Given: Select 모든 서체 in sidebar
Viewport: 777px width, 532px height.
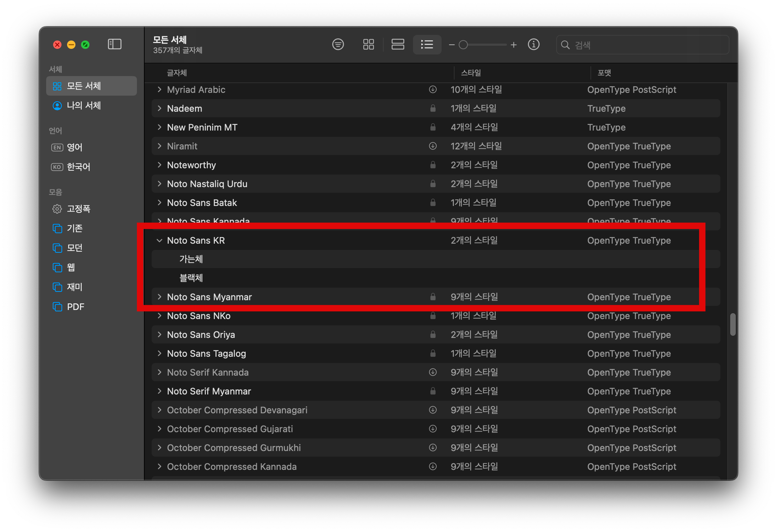Looking at the screenshot, I should [92, 86].
